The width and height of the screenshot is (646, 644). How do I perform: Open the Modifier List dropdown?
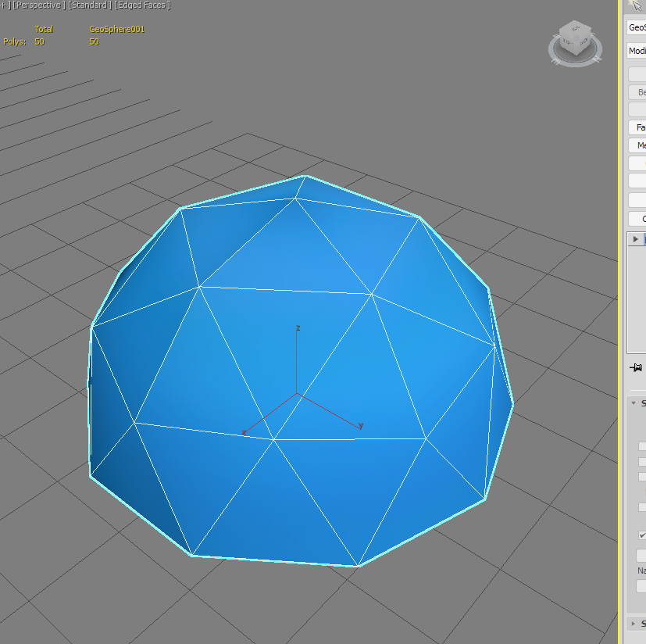point(637,50)
